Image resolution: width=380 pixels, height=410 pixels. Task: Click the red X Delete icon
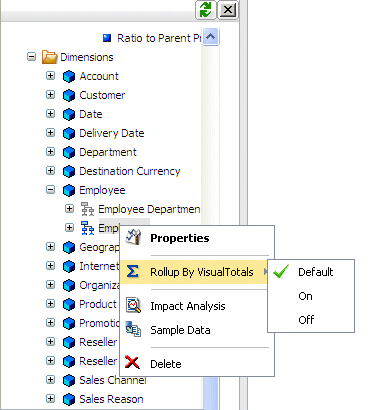[132, 362]
